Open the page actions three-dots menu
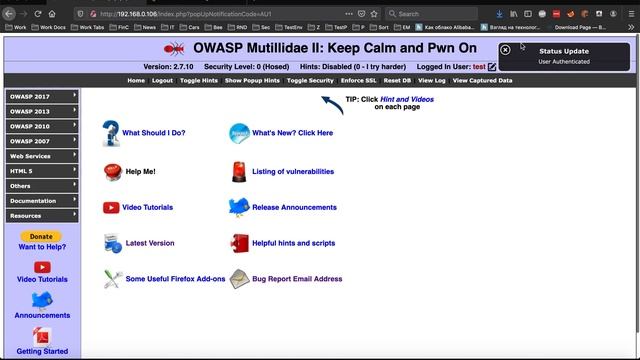The height and width of the screenshot is (360, 640). coord(349,14)
